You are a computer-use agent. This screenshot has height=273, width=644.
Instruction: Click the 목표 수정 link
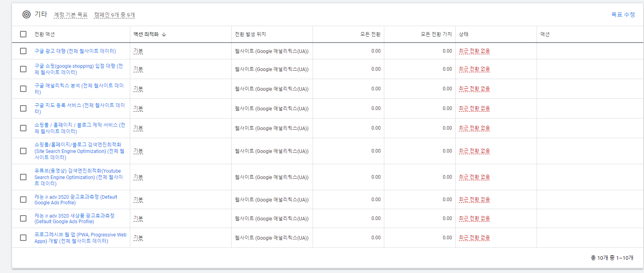(x=623, y=14)
